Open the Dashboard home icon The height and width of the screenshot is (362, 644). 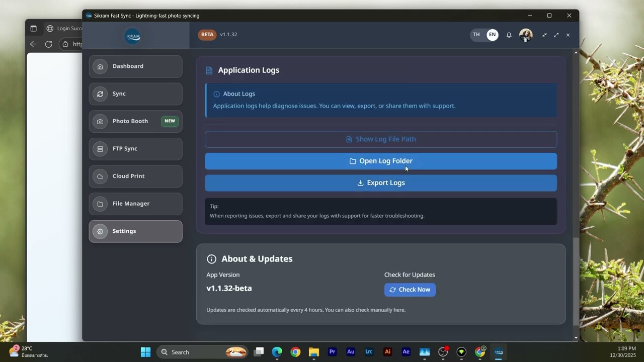[x=100, y=66]
